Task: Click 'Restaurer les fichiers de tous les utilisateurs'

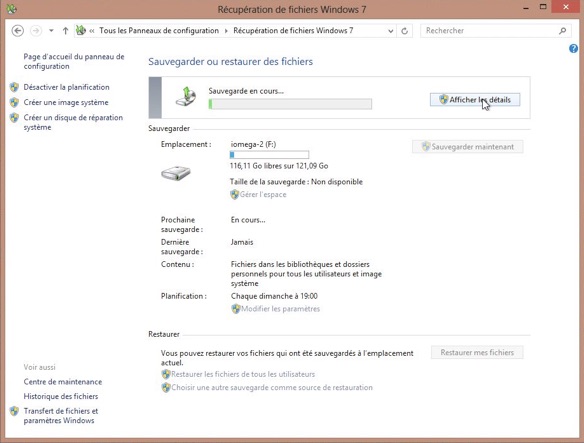Action: 243,374
